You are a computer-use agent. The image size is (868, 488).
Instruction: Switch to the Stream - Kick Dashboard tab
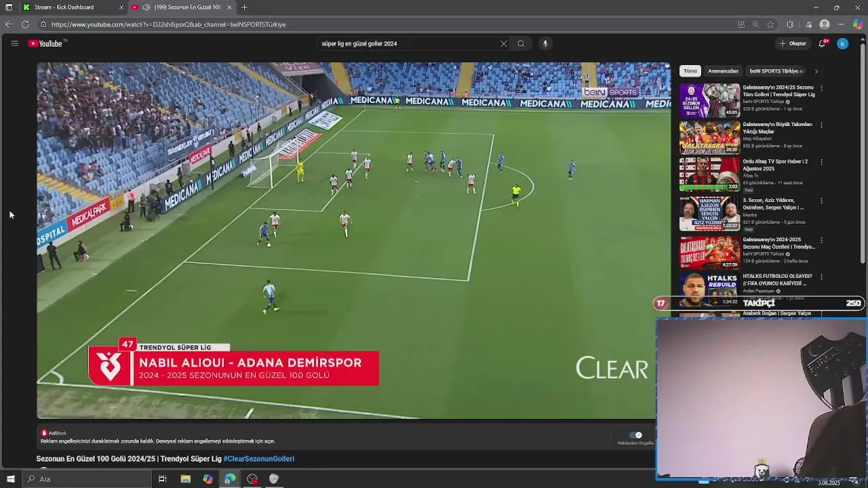point(73,7)
